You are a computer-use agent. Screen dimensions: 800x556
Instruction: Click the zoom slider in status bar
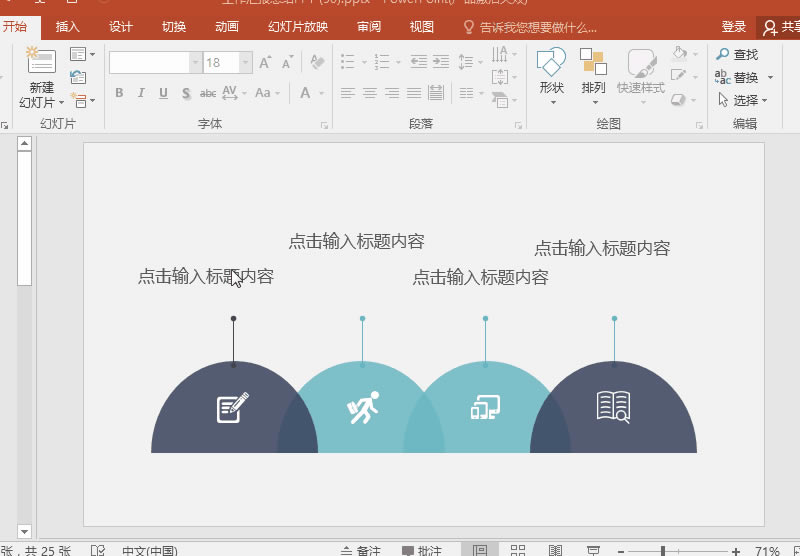tap(662, 551)
